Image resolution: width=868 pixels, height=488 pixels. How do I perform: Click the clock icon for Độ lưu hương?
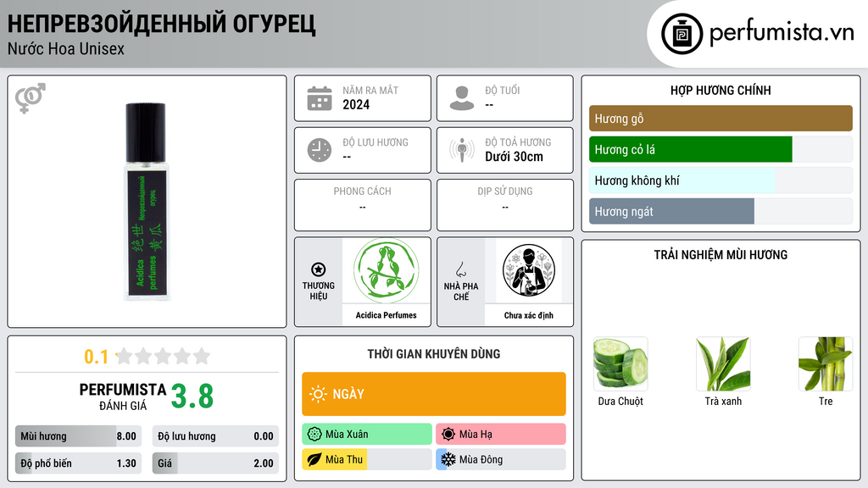tap(320, 150)
